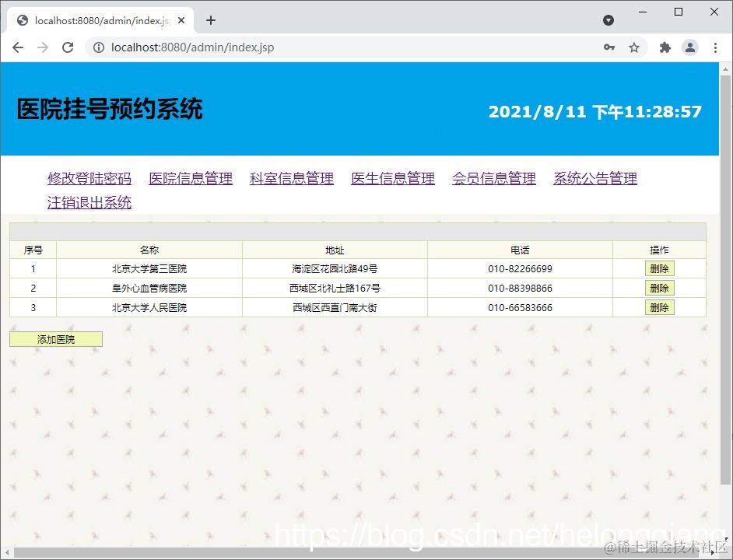Click the 添加医院 button
The width and height of the screenshot is (733, 560).
click(56, 339)
